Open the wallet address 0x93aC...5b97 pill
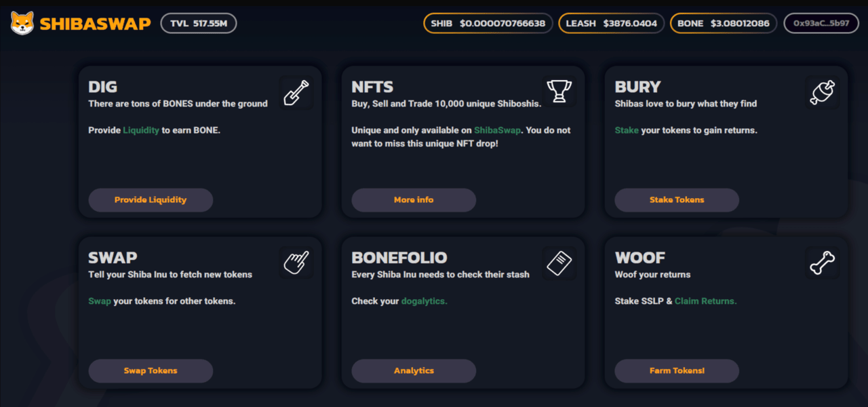Viewport: 868px width, 407px height. click(821, 23)
